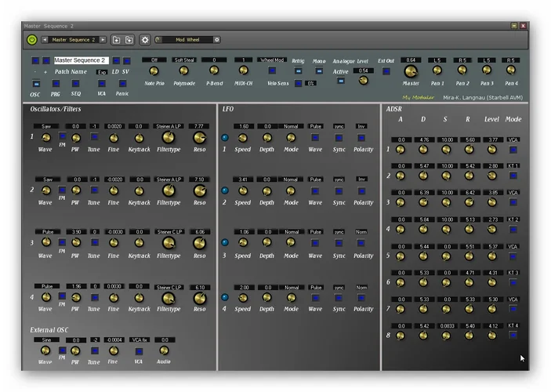Open the settings gear icon
The image size is (551, 392).
coord(144,39)
